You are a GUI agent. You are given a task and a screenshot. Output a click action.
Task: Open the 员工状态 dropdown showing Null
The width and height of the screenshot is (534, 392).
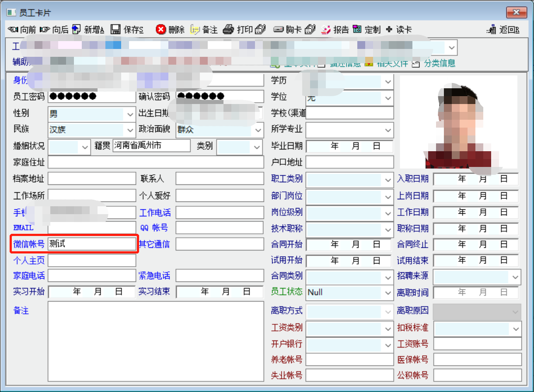[x=388, y=292]
